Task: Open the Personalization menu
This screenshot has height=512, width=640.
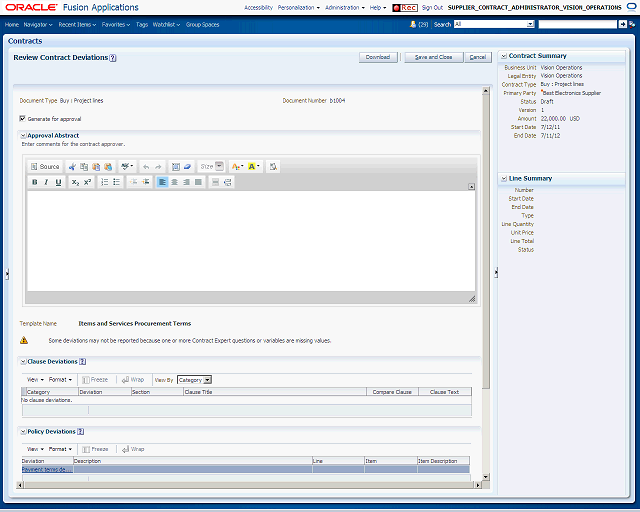Action: click(x=298, y=8)
